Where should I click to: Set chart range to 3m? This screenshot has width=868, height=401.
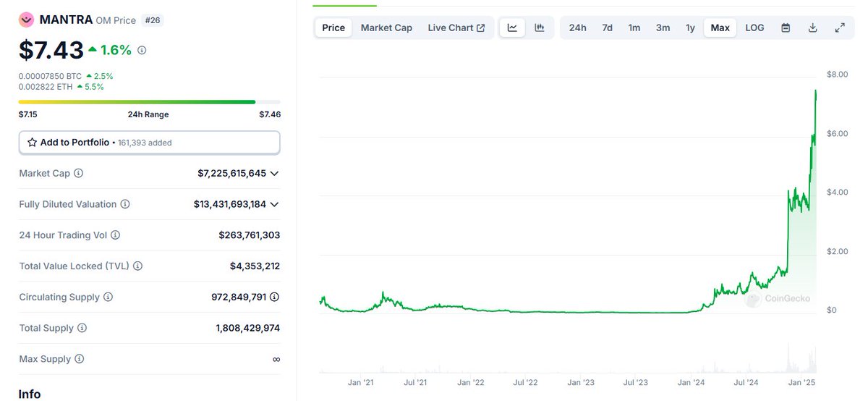click(663, 28)
